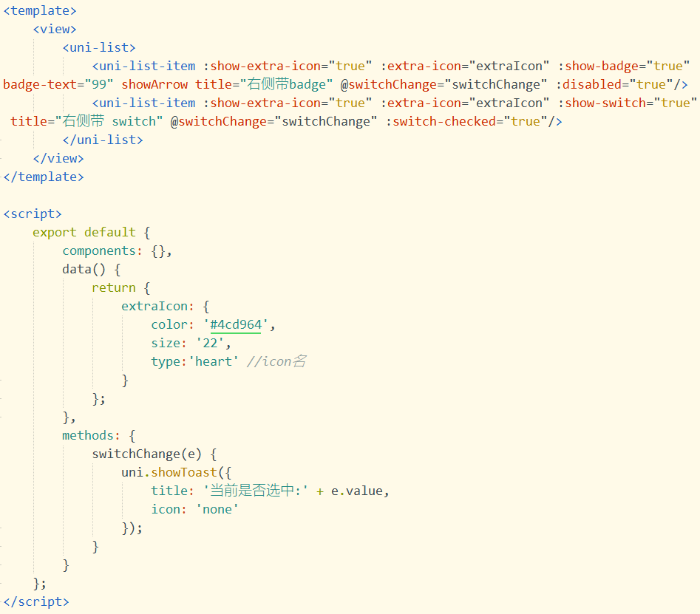Click the script opening tag

pos(32,213)
